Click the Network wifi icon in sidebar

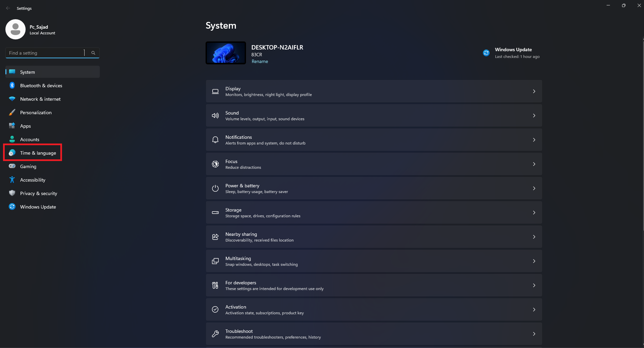12,99
